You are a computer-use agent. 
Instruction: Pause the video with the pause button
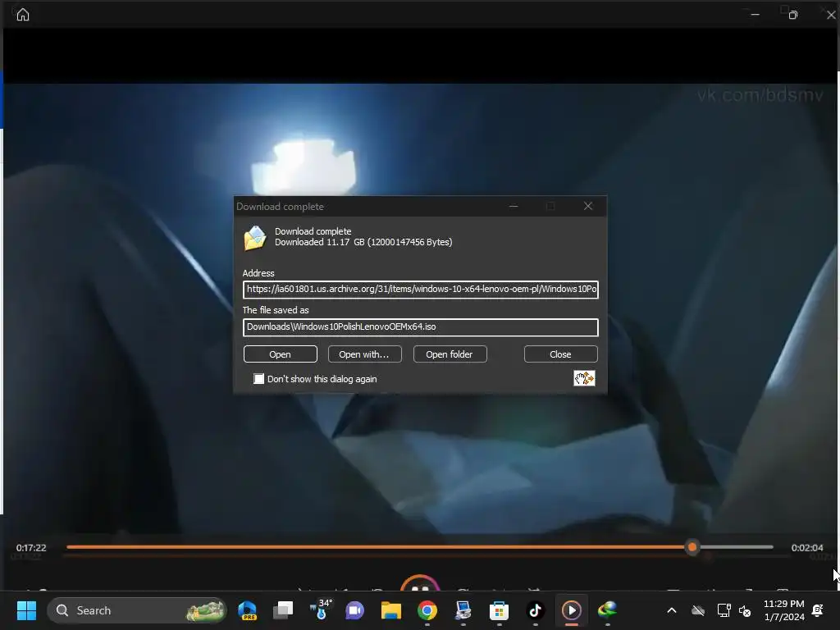click(420, 584)
